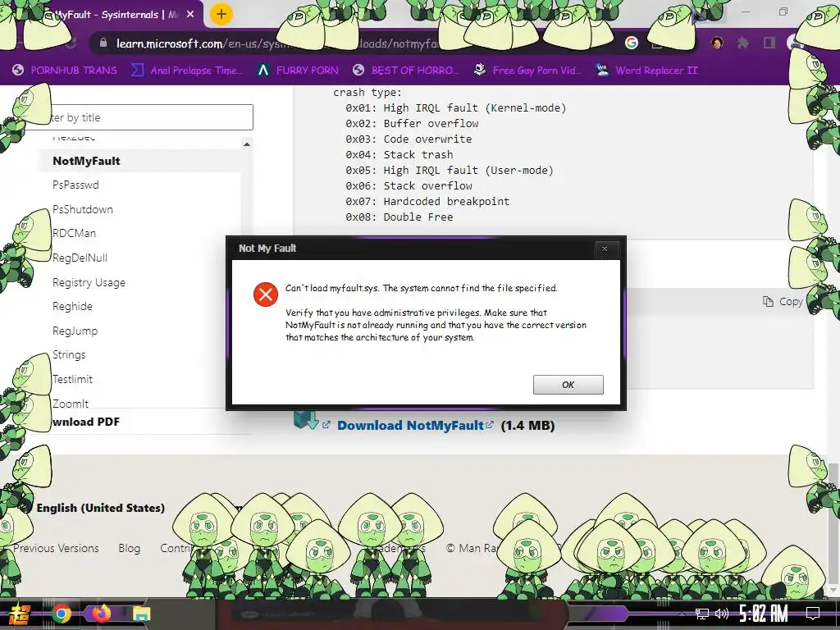Open ZoomIt in the sidebar
840x630 pixels.
tap(71, 404)
